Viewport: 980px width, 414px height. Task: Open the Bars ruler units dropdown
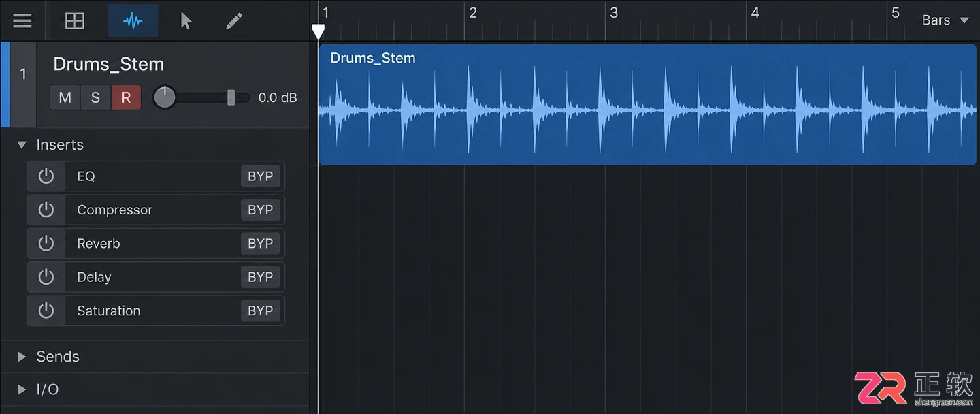pyautogui.click(x=945, y=20)
